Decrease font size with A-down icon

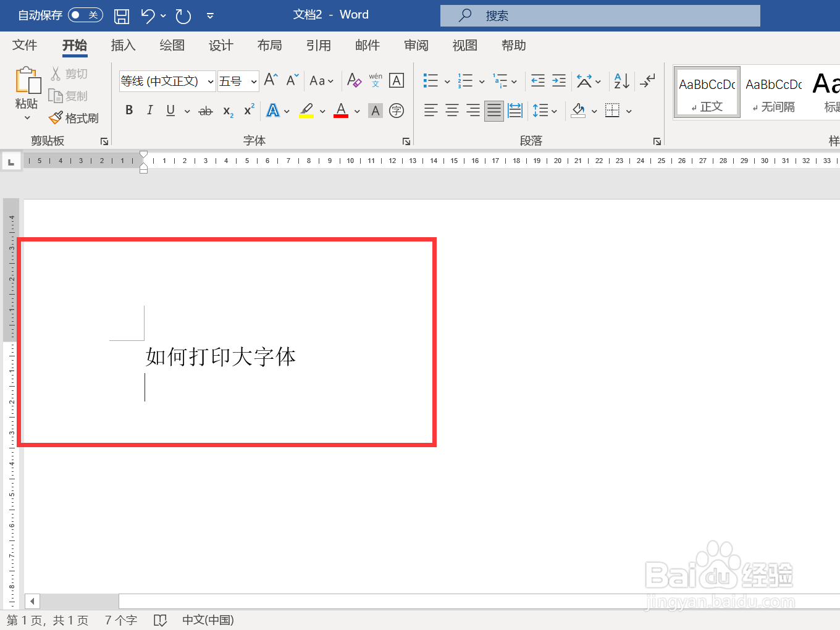pos(292,80)
